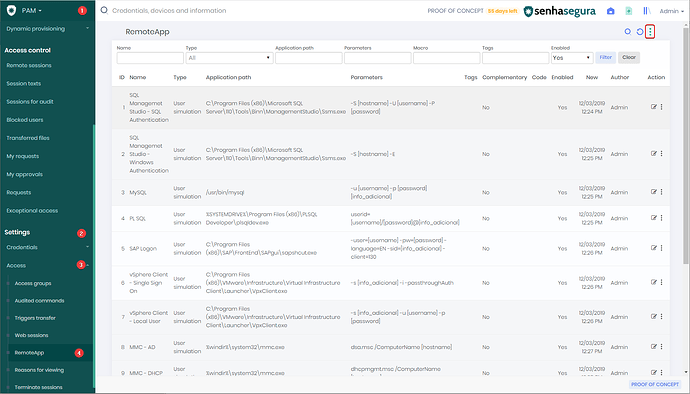690x394 pixels.
Task: Collapse the Access settings submenu
Action: pos(48,265)
